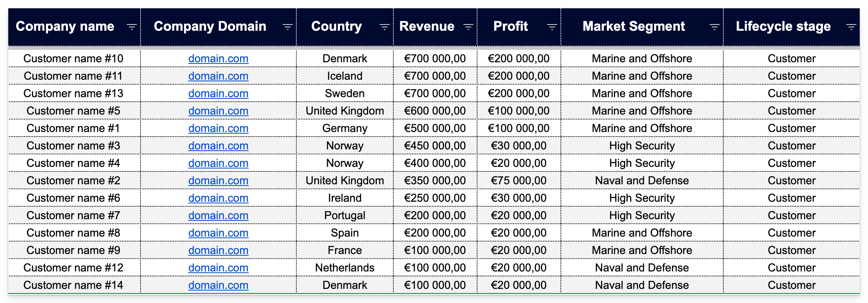Open the Market Segment filter icon
The width and height of the screenshot is (868, 303).
714,27
